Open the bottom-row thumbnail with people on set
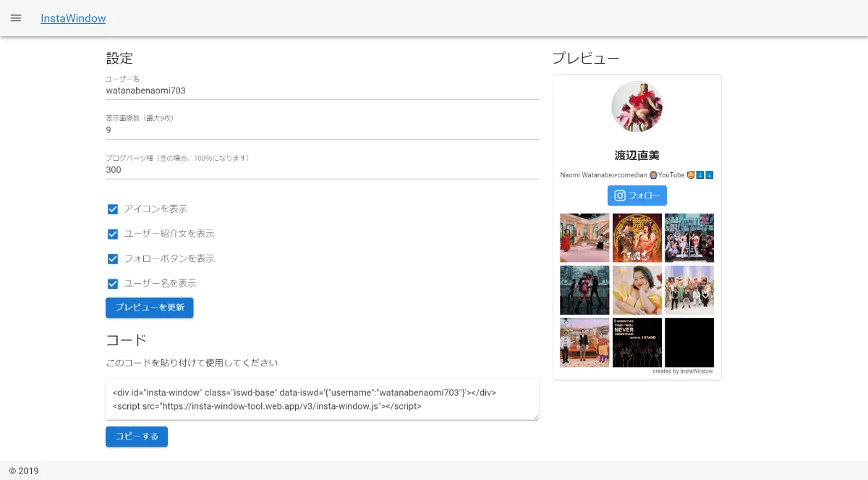 point(584,342)
